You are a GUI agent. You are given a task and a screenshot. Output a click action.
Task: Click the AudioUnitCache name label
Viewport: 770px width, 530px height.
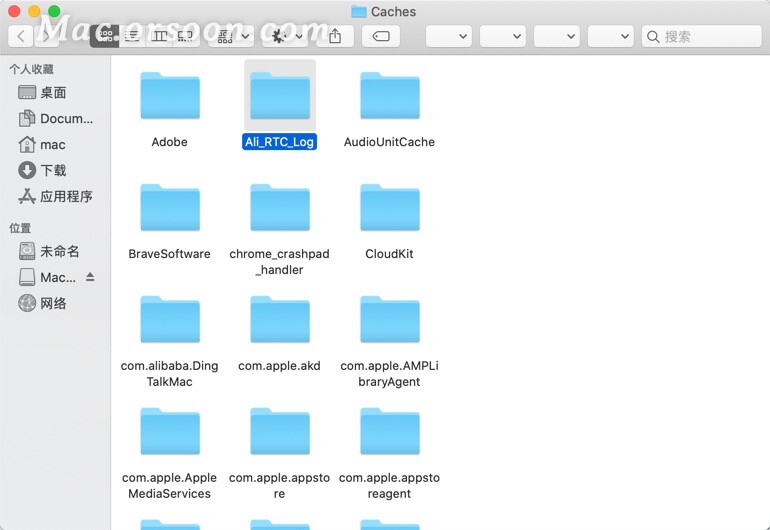(x=389, y=142)
